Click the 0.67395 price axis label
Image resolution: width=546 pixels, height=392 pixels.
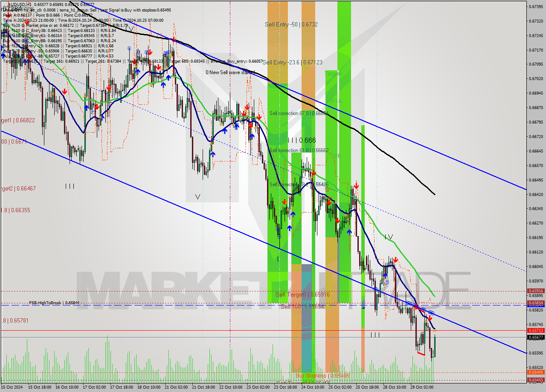pos(536,7)
